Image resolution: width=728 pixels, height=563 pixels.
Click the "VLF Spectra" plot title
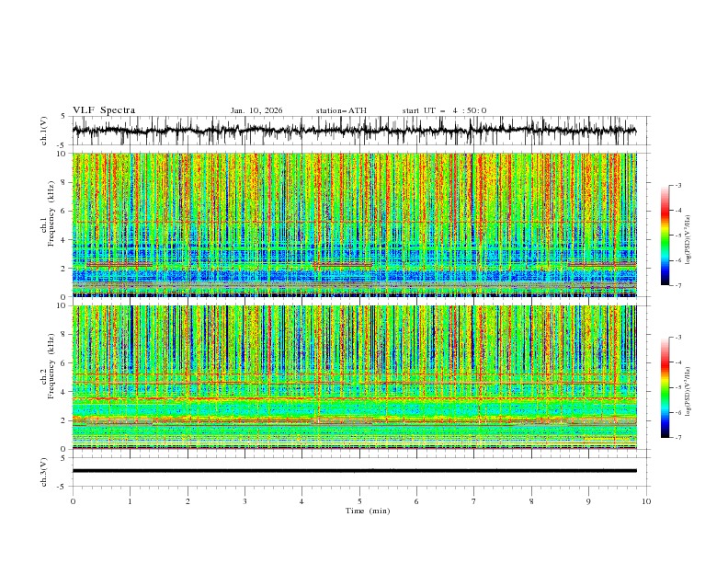point(104,110)
